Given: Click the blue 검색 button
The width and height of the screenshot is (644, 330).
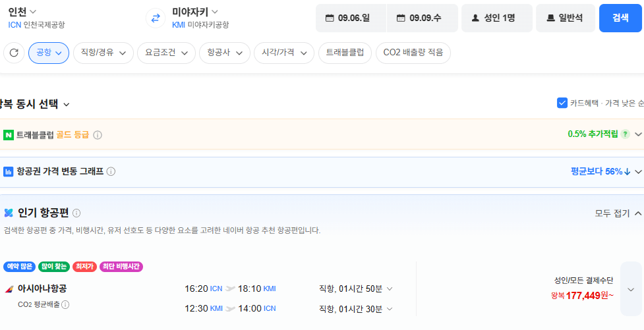Looking at the screenshot, I should pos(620,18).
